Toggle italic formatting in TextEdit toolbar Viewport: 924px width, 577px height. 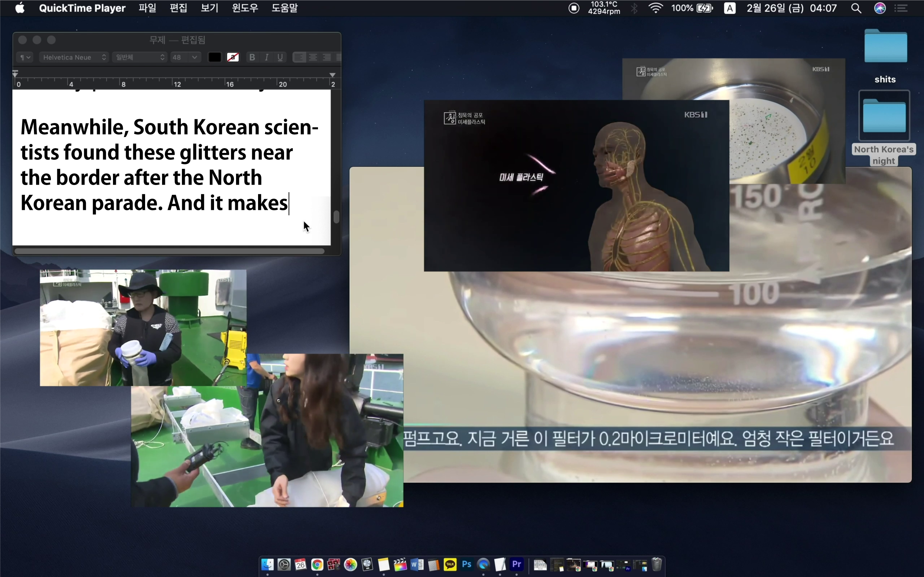(x=266, y=57)
